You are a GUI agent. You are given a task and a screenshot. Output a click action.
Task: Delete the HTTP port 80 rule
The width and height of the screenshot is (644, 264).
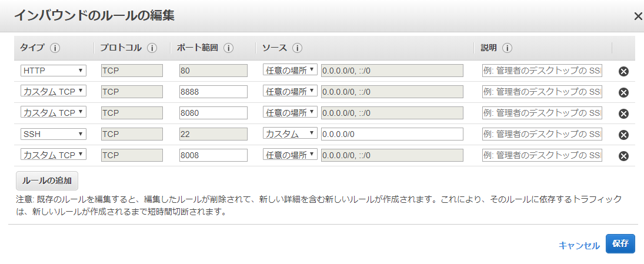(623, 71)
